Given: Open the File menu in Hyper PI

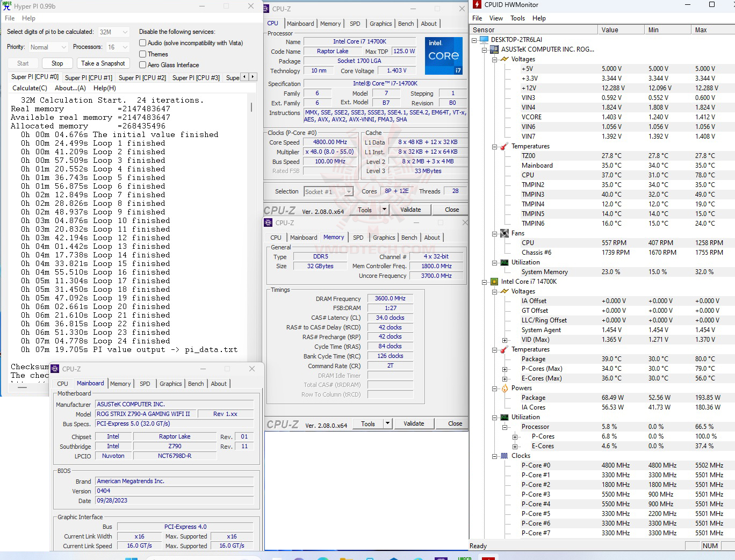Looking at the screenshot, I should tap(10, 18).
